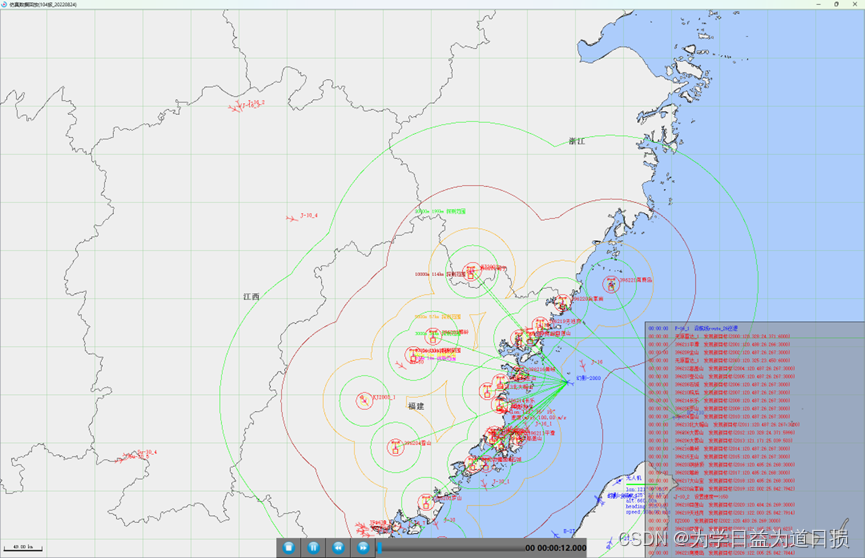Select the blue 无人机 drone icon
865x558 pixels.
pos(618,482)
